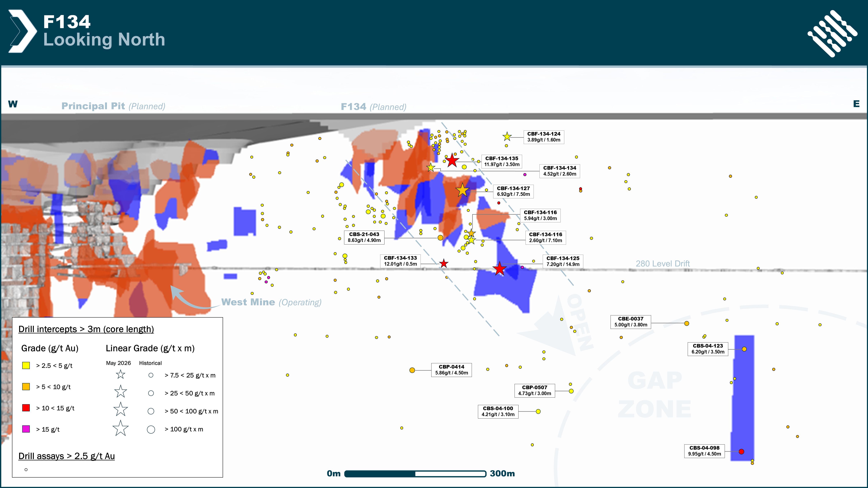Click the white chevron logo beside F134 title
This screenshot has height=488, width=868.
[x=23, y=31]
